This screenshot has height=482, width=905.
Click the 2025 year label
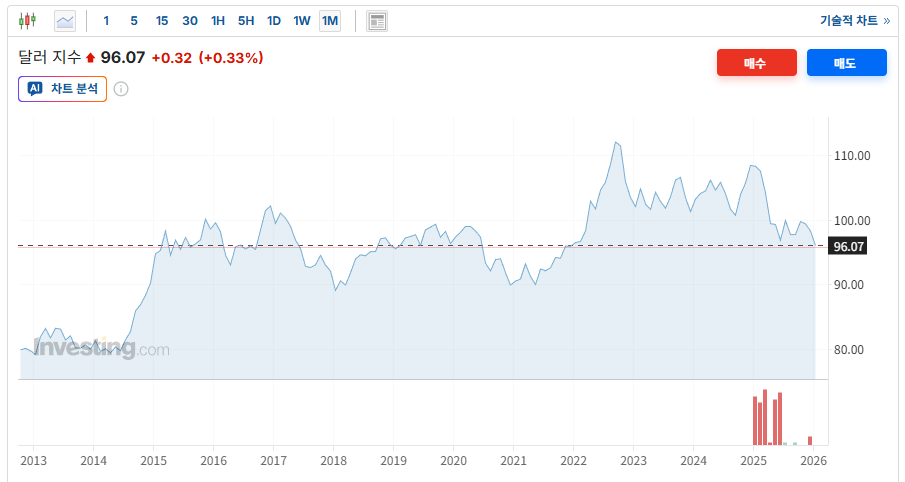tap(754, 461)
